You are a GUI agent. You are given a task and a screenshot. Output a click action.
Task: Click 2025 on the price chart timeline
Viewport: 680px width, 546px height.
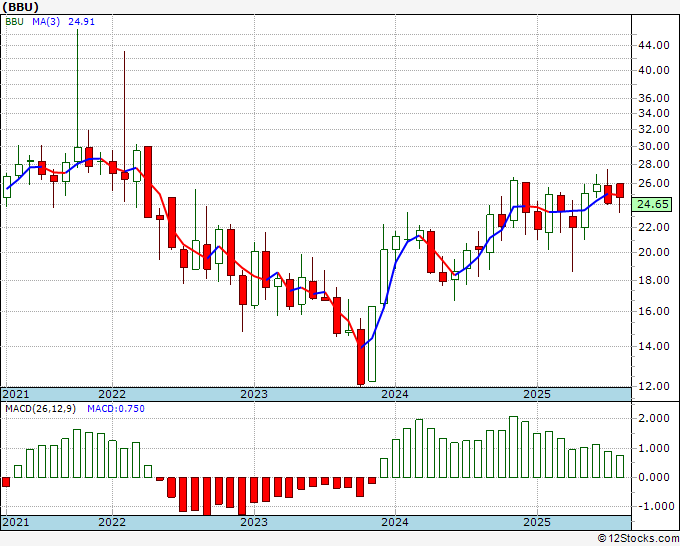[x=537, y=394]
